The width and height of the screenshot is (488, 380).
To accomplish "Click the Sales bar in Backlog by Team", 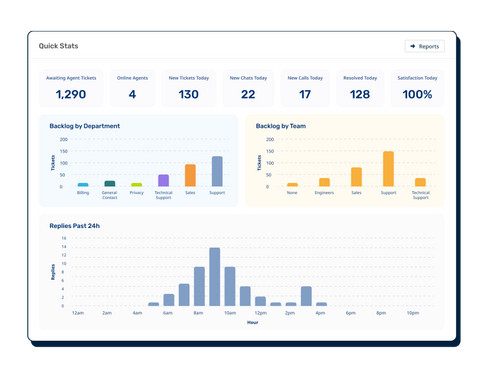I will pyautogui.click(x=356, y=177).
